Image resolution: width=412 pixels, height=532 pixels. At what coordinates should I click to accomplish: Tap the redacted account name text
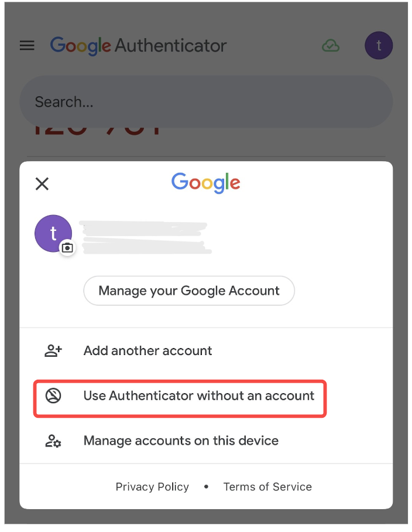click(x=146, y=237)
